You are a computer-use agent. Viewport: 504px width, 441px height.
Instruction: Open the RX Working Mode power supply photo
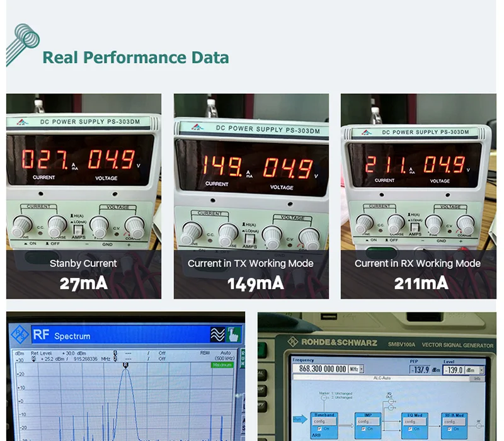tap(418, 196)
